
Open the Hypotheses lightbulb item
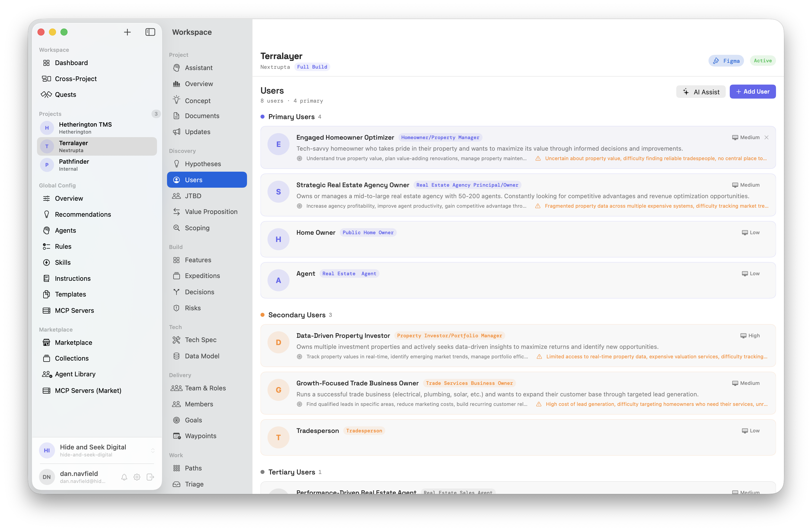click(203, 164)
